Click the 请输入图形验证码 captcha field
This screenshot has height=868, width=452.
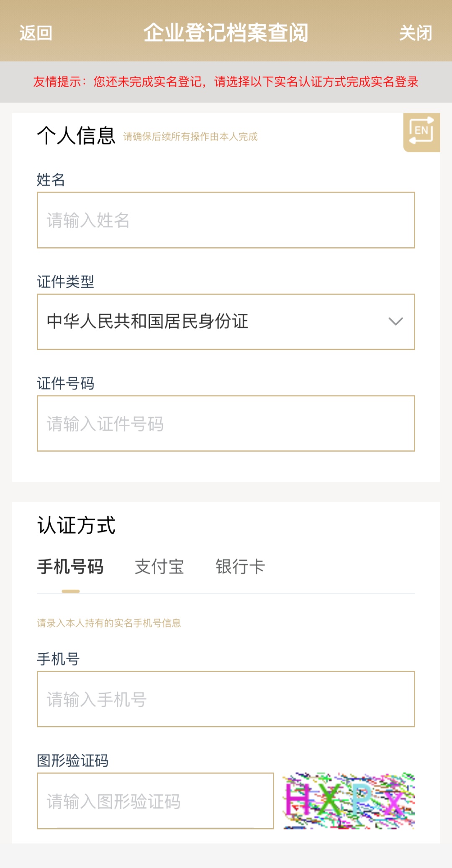point(155,801)
